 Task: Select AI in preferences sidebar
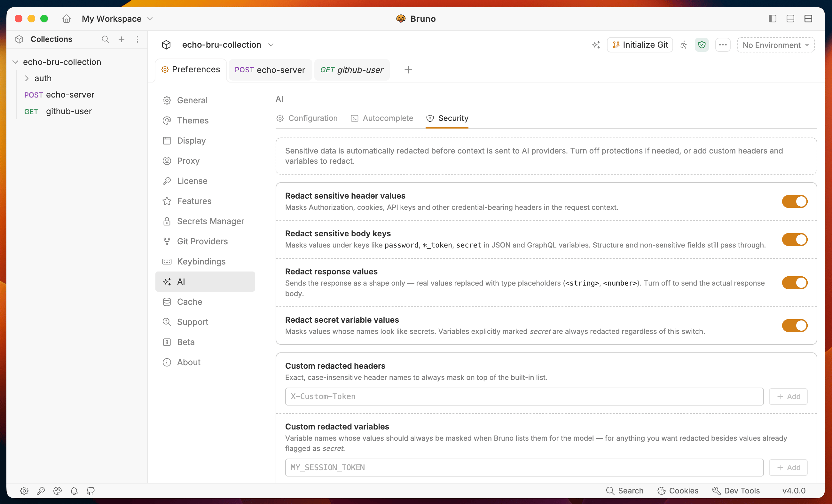coord(205,282)
